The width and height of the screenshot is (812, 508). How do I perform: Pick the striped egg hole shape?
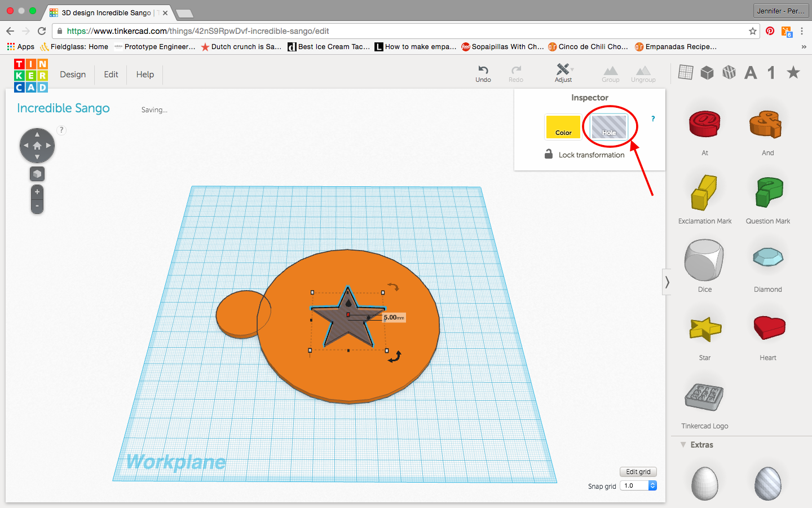[x=768, y=484]
